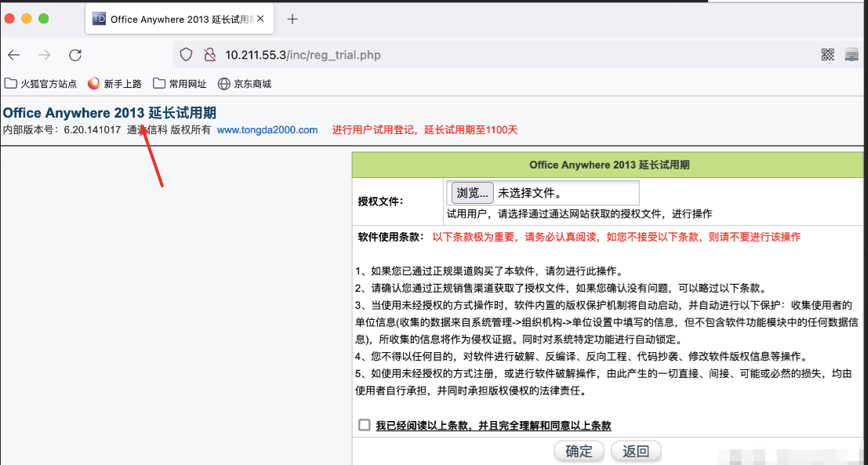Open the 京东商城 bookmark
The height and width of the screenshot is (465, 868).
[245, 84]
